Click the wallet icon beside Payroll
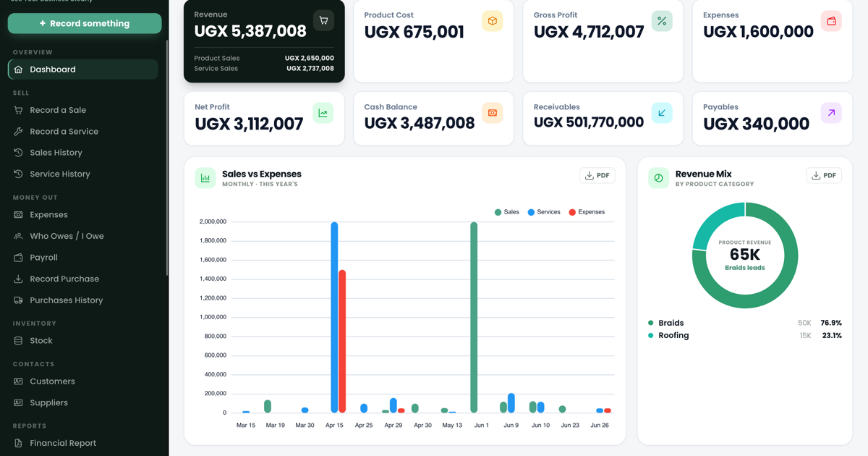Screen dimensions: 868x456 coord(19,258)
